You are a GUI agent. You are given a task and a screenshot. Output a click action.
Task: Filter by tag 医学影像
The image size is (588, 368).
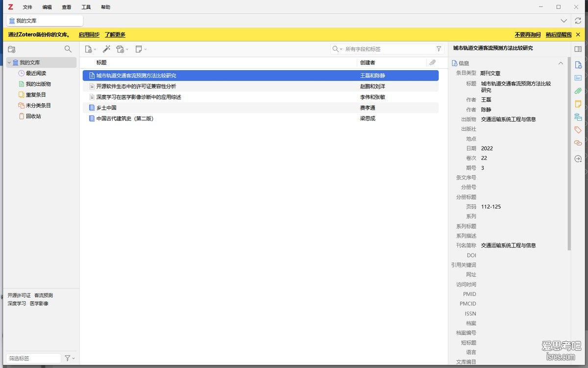click(39, 303)
